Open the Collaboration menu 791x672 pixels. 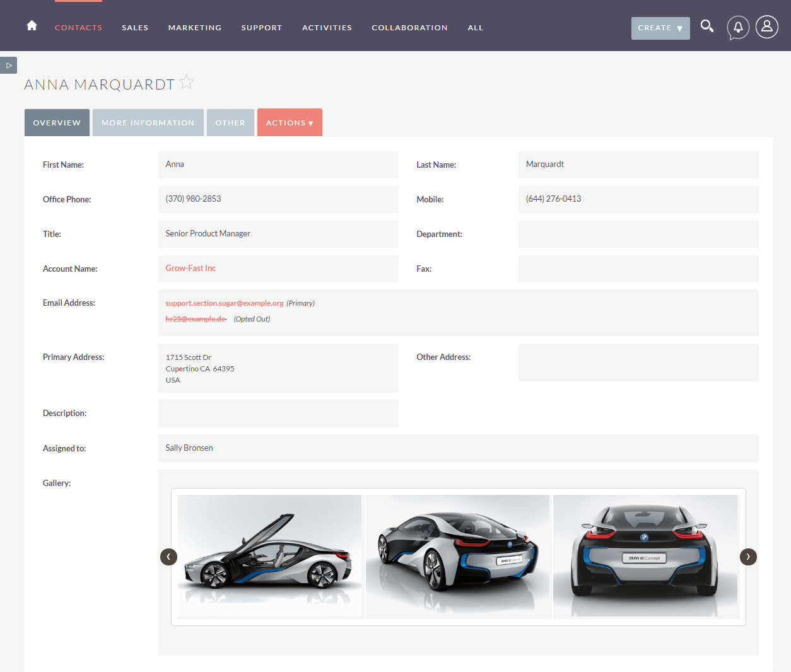point(410,28)
